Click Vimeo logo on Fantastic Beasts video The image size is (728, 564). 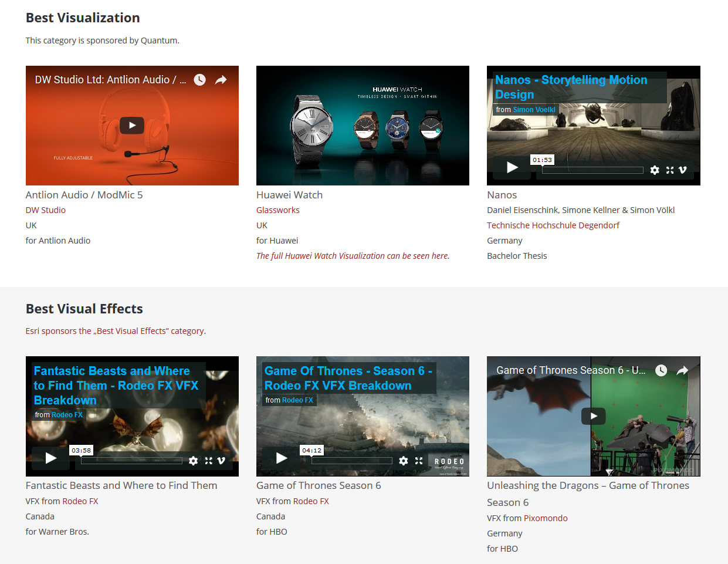[221, 461]
